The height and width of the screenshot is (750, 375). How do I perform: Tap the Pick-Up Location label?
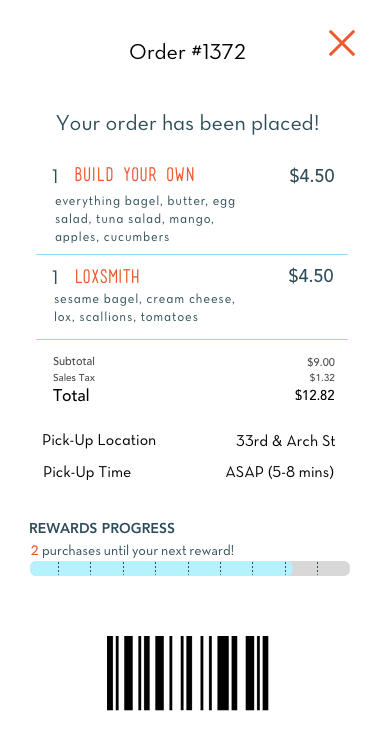click(x=99, y=440)
